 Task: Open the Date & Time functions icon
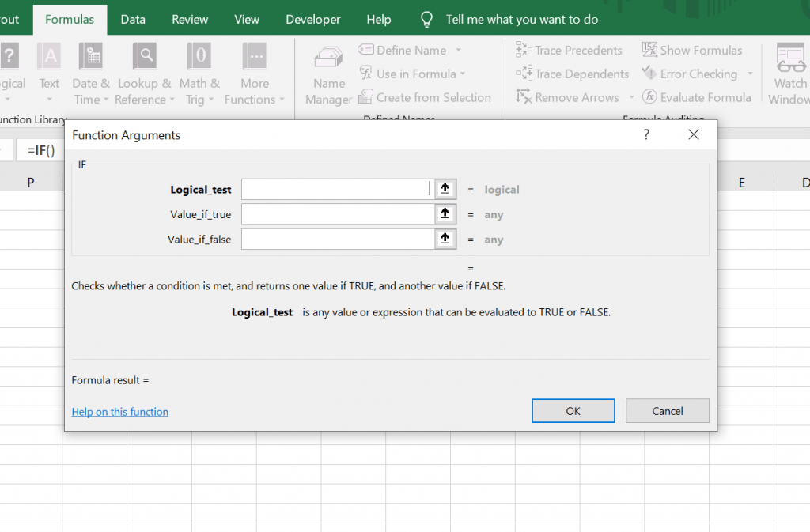(91, 55)
